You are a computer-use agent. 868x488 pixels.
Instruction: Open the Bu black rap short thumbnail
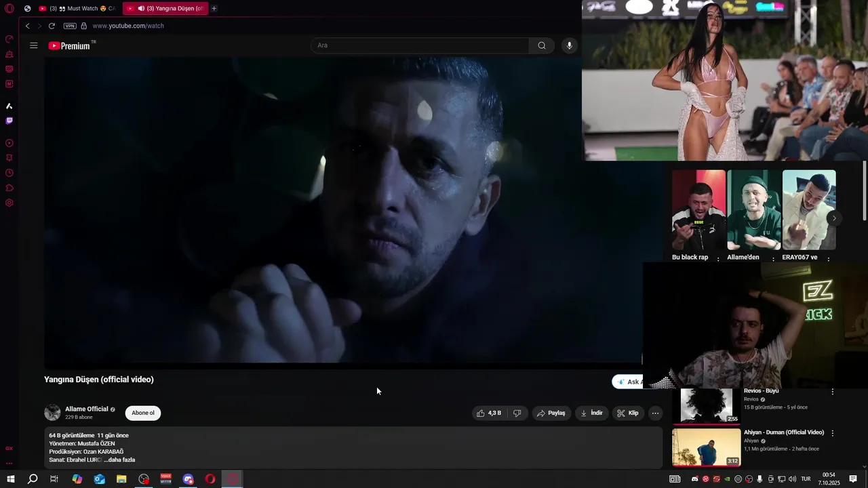pos(698,210)
